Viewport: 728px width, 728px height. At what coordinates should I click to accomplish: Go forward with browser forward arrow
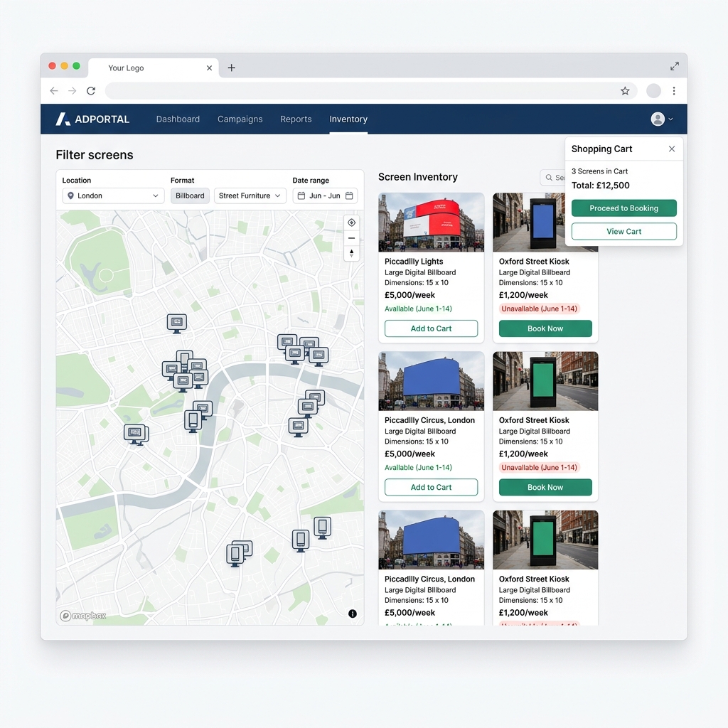[72, 91]
